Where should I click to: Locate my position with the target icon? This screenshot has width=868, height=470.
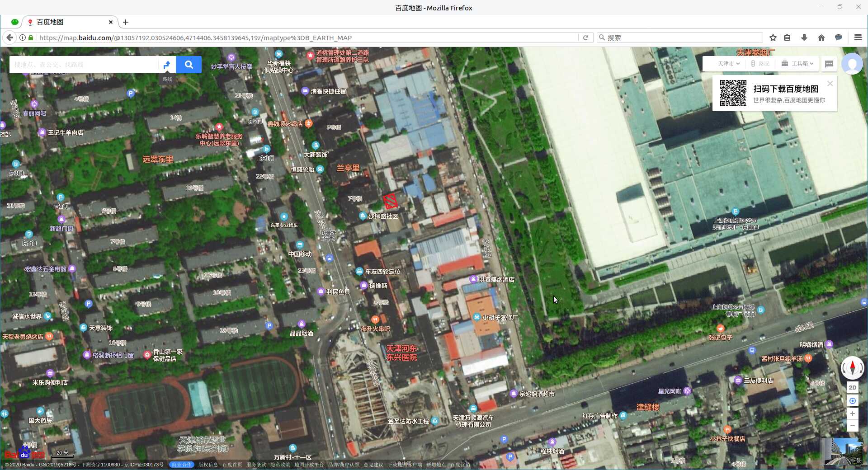tap(852, 401)
